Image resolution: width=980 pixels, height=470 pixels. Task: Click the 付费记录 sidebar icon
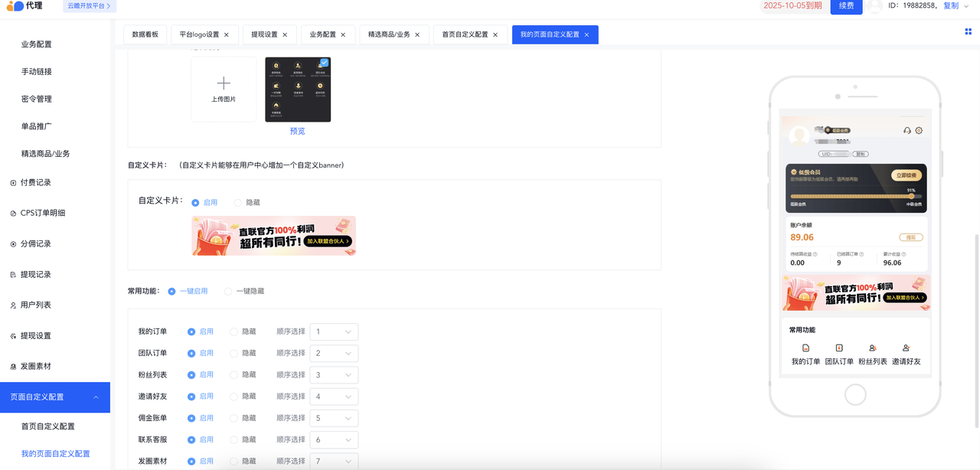[x=13, y=183]
